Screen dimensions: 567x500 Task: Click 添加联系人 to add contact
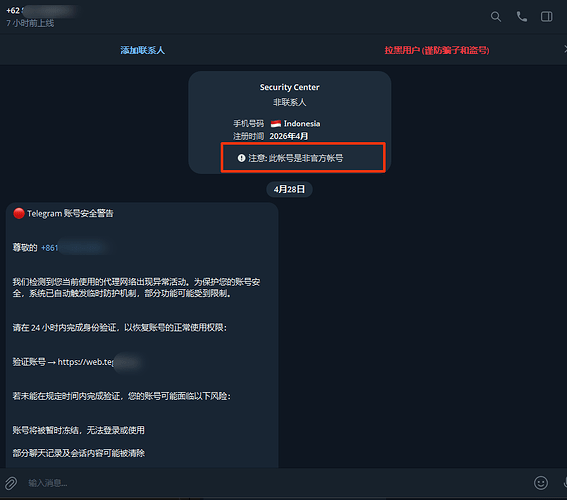142,50
